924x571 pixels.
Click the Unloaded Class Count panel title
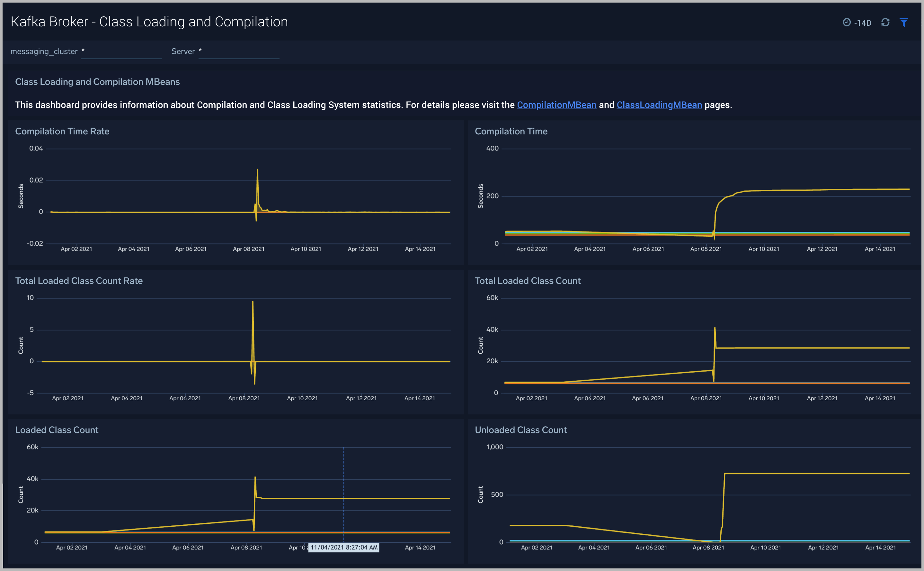pos(521,430)
